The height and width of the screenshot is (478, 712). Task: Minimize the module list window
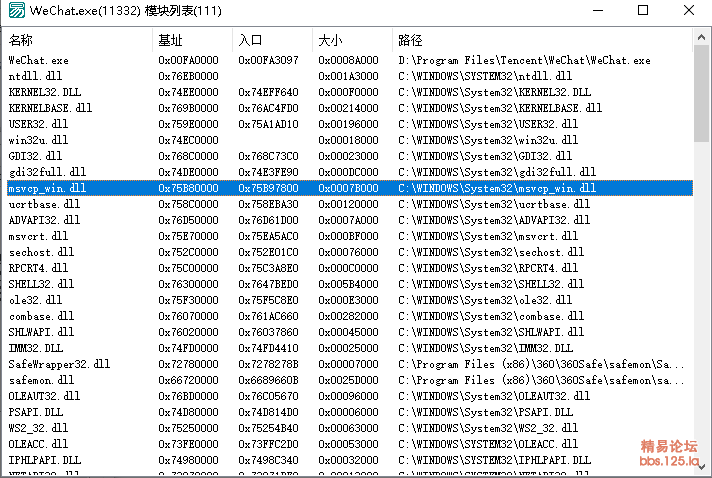(x=598, y=10)
